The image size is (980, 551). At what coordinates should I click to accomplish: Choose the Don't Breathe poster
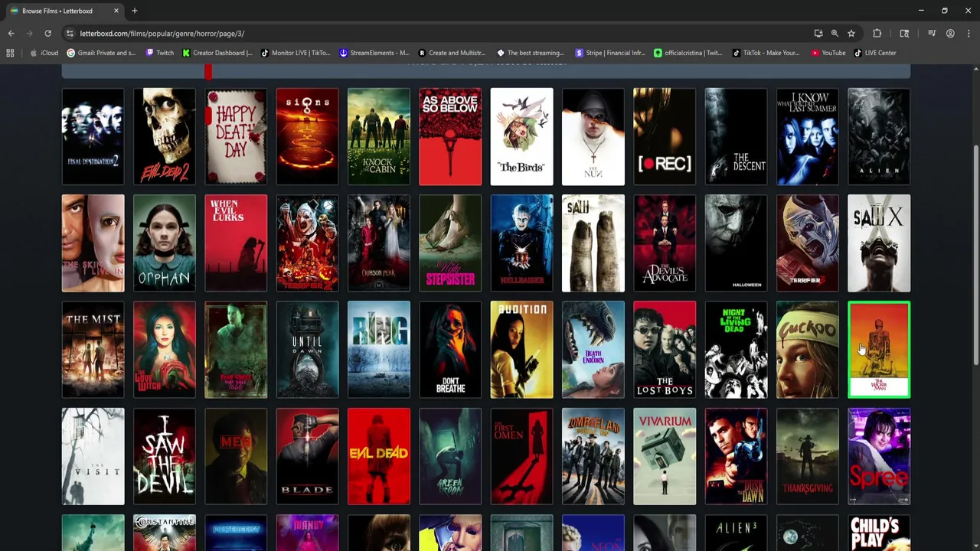click(450, 350)
